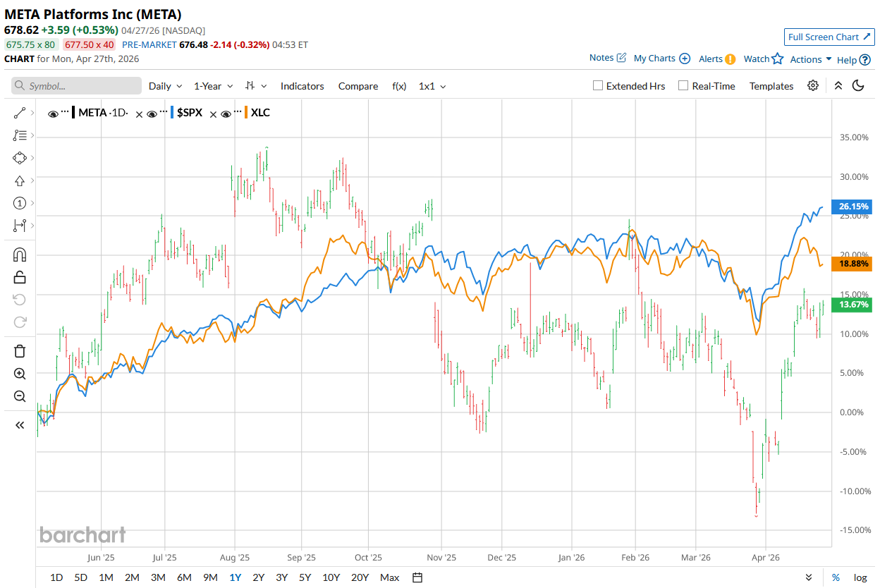Enable the magnet snap tool
Viewport: 880px width, 588px height.
tap(20, 255)
